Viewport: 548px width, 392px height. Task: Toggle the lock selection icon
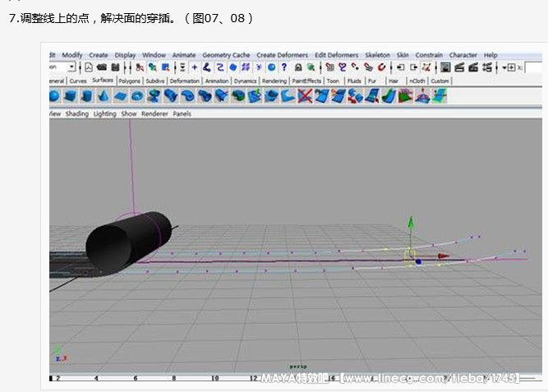(x=298, y=67)
